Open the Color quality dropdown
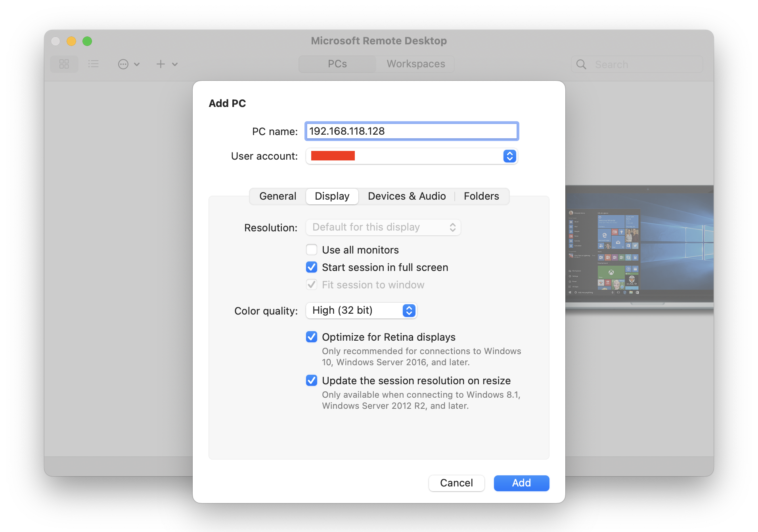 (x=361, y=310)
